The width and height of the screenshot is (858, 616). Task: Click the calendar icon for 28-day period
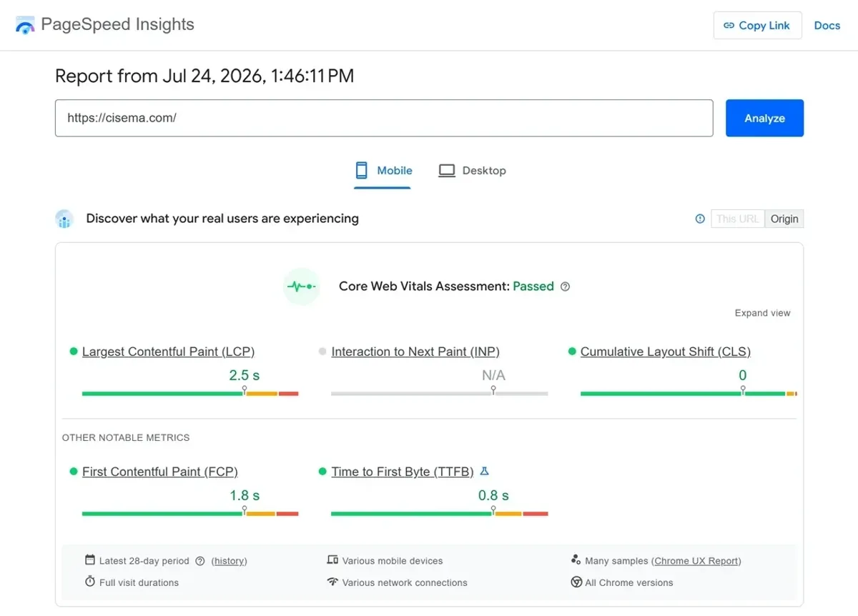pyautogui.click(x=90, y=560)
